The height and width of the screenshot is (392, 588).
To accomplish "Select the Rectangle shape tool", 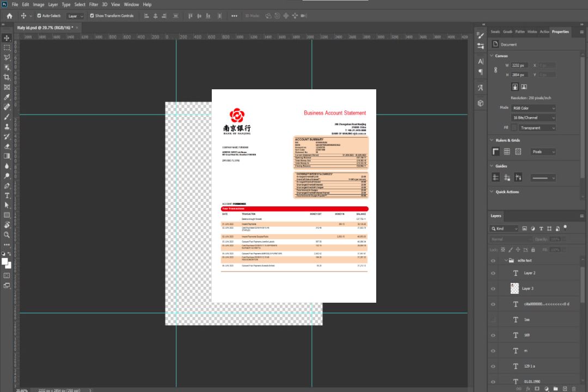I will click(7, 215).
